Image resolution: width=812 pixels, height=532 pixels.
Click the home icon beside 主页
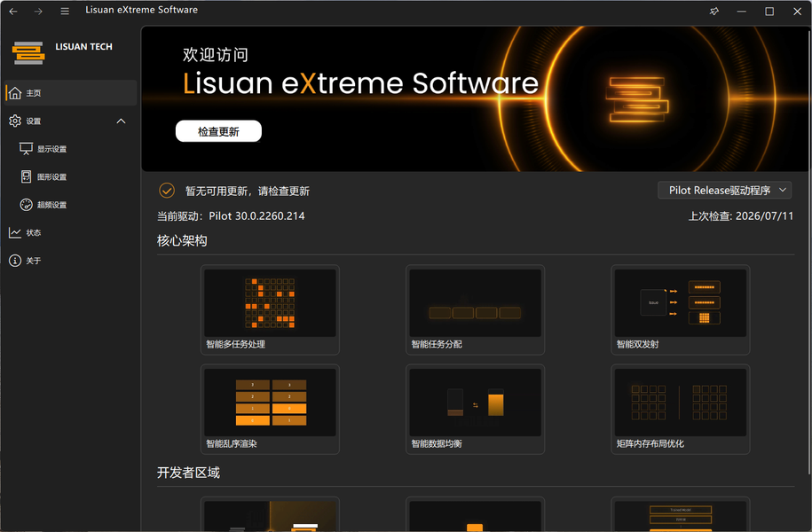coord(15,93)
